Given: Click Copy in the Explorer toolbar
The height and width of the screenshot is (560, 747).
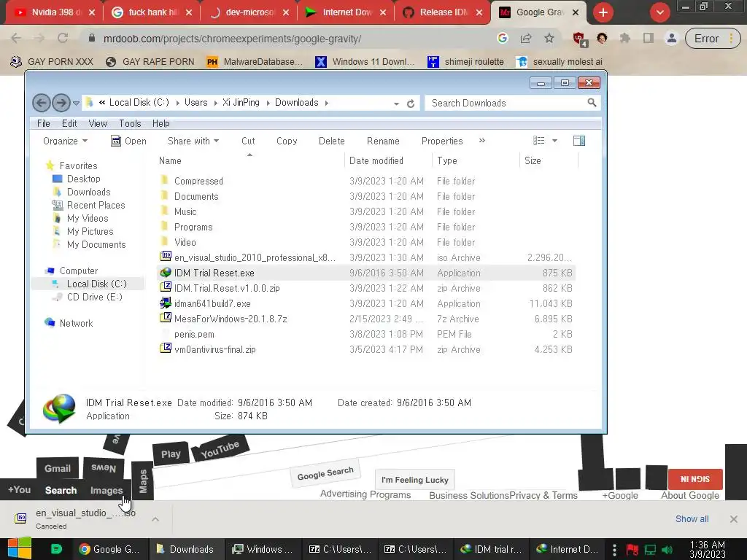Looking at the screenshot, I should click(x=287, y=141).
